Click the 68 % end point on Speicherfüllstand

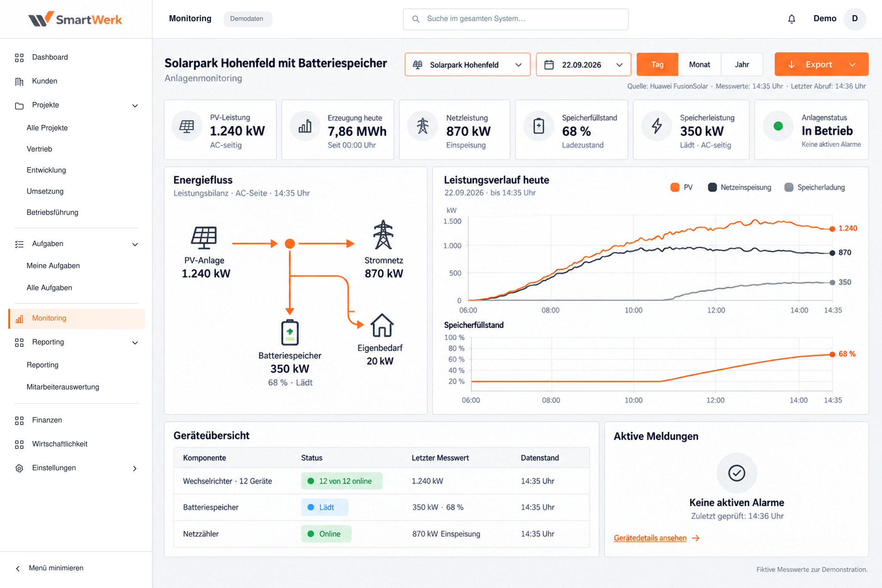(x=832, y=354)
